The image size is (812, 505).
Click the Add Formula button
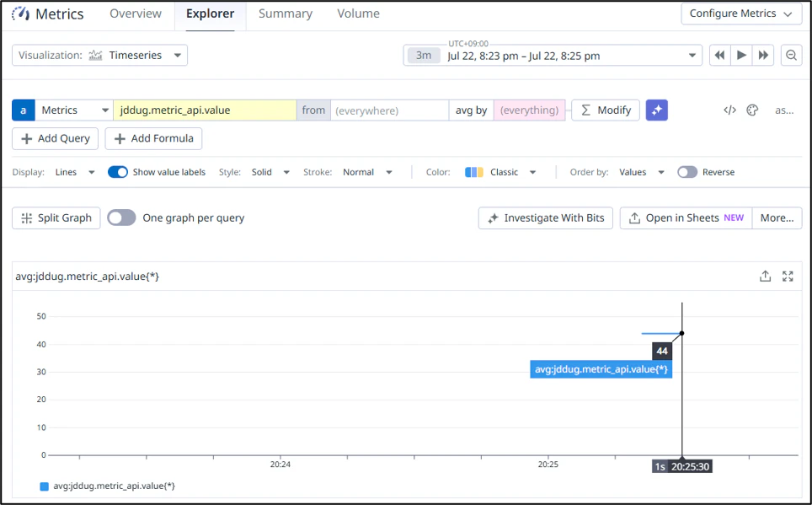[154, 138]
